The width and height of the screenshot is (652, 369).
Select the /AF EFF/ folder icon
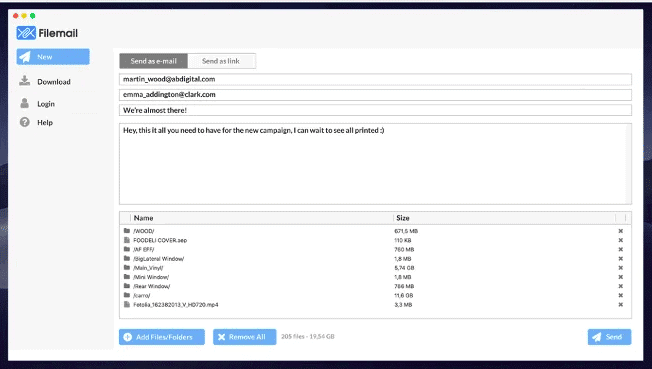(127, 249)
